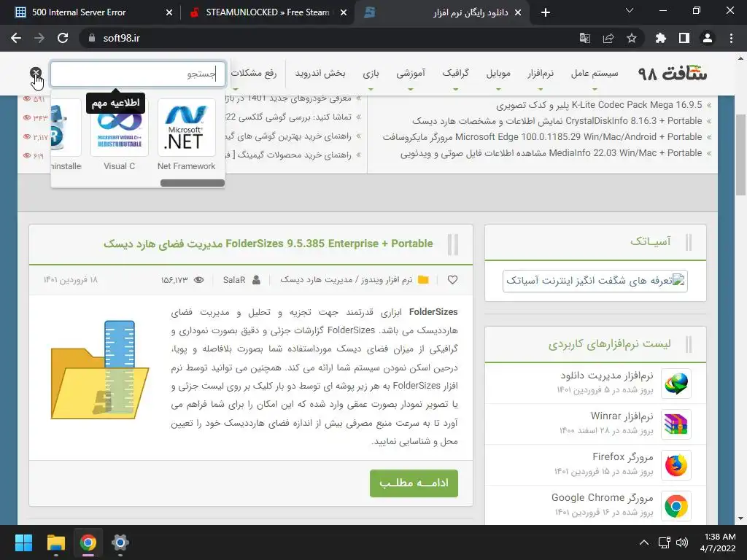Open رفع مشکلات menu
Screen dimensions: 747x560
(254, 73)
